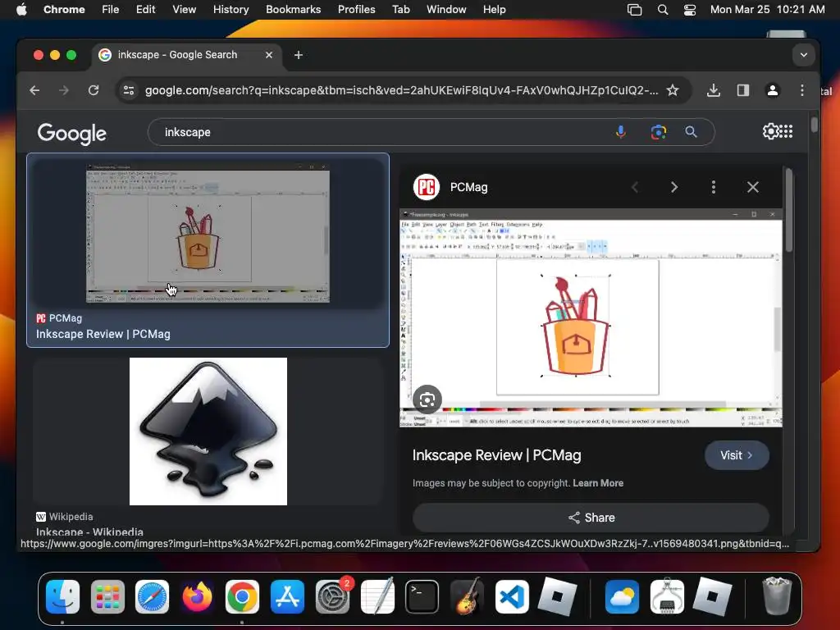Open large Inkscape Review | PCMag heading
Image resolution: width=840 pixels, height=630 pixels.
coord(496,455)
